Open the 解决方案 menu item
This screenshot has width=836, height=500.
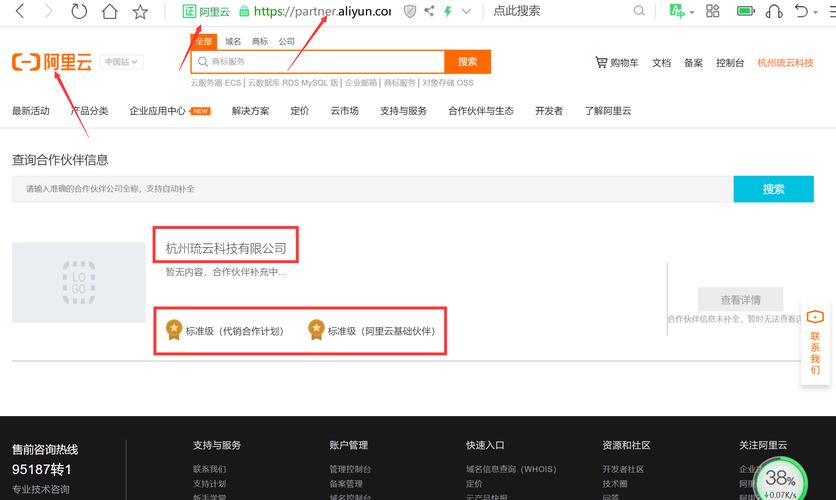point(251,111)
